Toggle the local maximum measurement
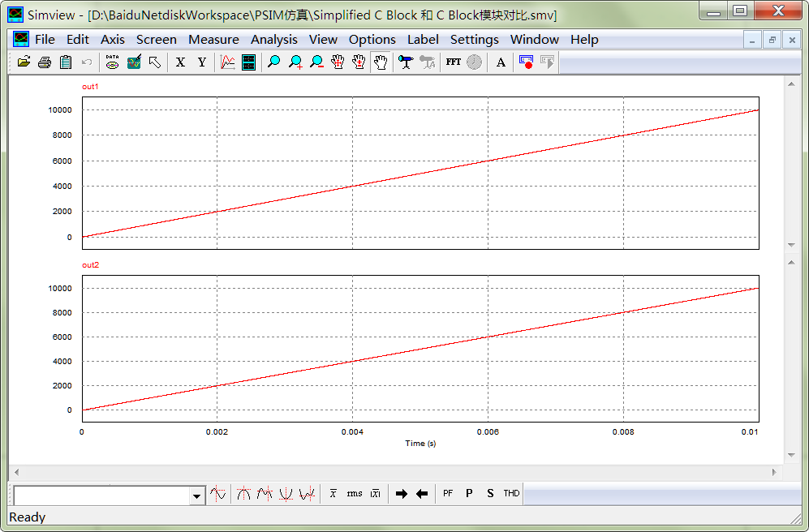 click(x=264, y=493)
